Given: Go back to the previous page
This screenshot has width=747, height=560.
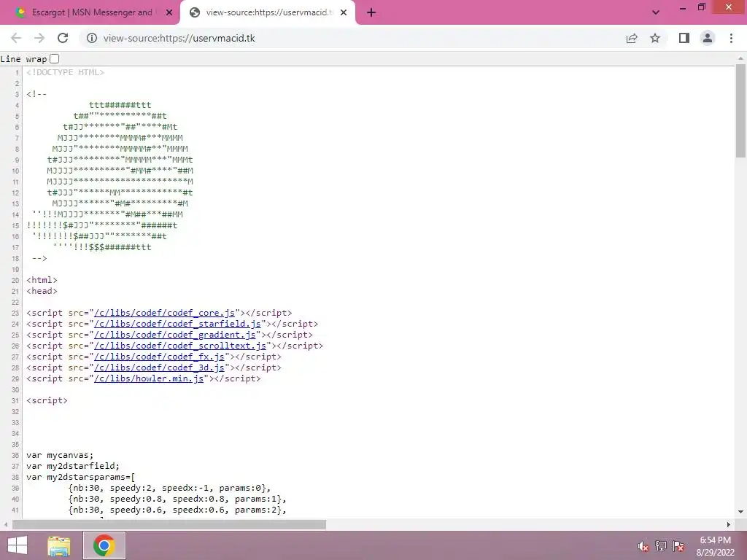Looking at the screenshot, I should pyautogui.click(x=16, y=38).
